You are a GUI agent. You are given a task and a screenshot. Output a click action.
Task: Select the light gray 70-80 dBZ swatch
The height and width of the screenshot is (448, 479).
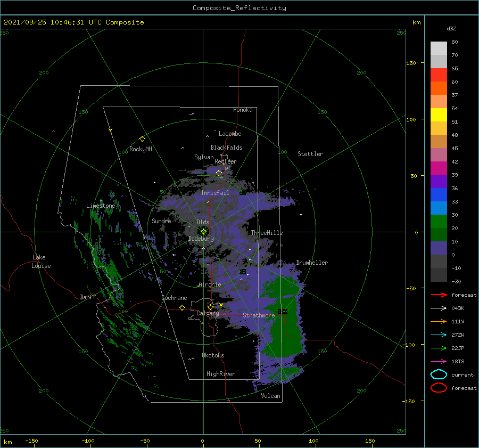439,48
